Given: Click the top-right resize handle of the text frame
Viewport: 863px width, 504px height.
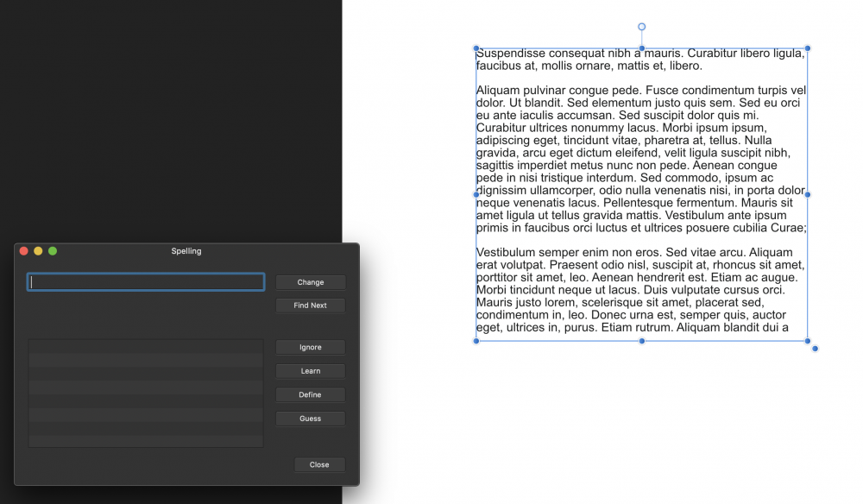Looking at the screenshot, I should 807,48.
